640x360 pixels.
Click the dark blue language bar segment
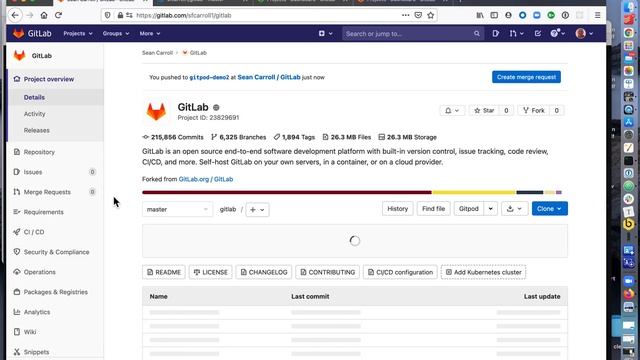point(530,192)
